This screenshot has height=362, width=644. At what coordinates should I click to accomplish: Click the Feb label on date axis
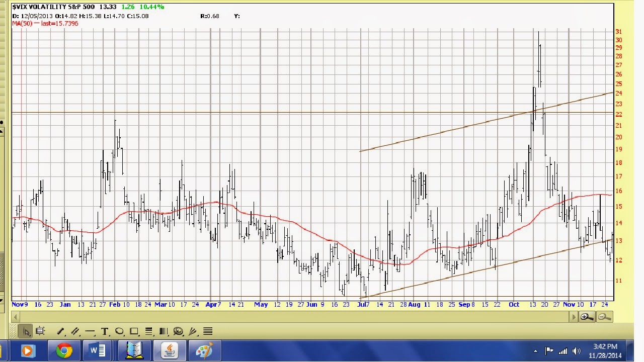[115, 304]
